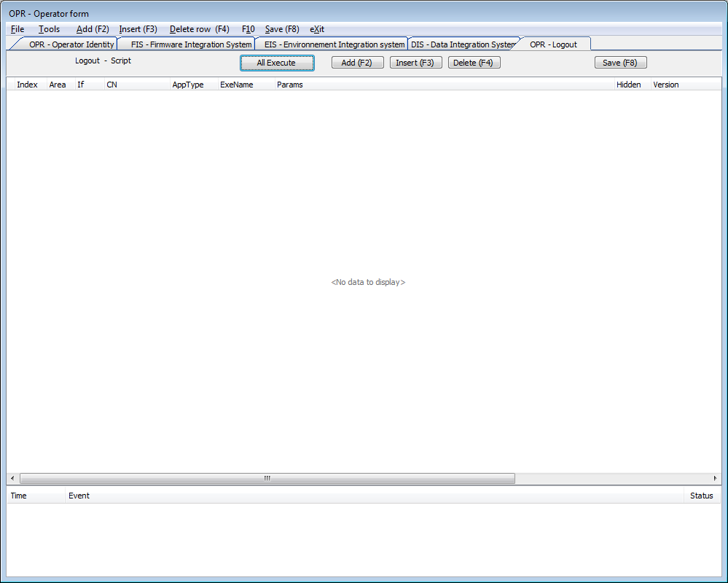This screenshot has height=583, width=728.
Task: Click the horizontal scrollbar right arrow
Action: [x=716, y=479]
